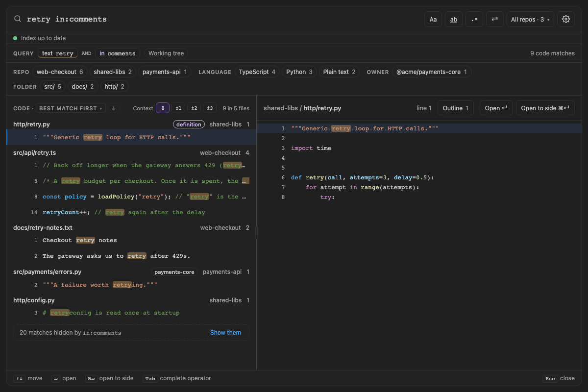Screen dimensions: 588x392
Task: Select src/payments/errors.py file header
Action: (x=131, y=272)
